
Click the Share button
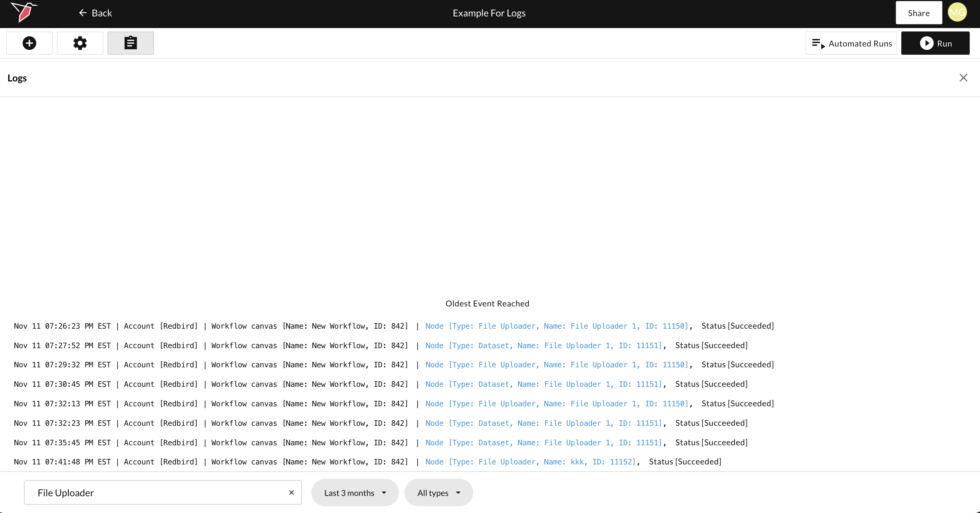(x=918, y=13)
